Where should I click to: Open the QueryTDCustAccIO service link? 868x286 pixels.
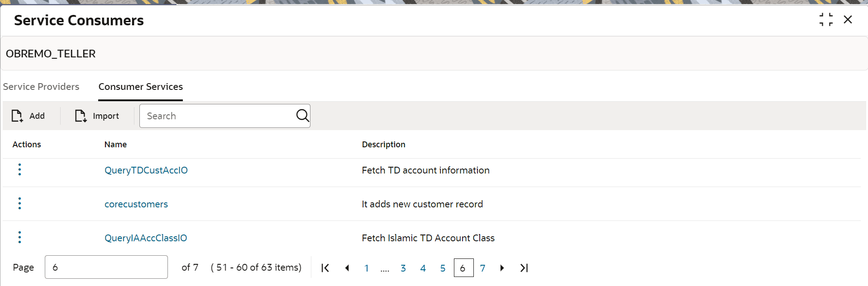pos(146,170)
